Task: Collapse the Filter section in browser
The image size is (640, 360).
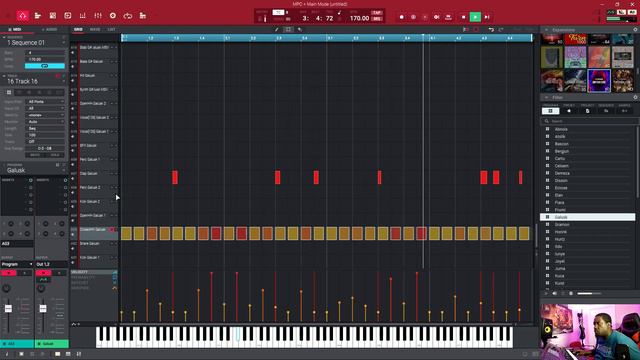Action: (x=547, y=98)
